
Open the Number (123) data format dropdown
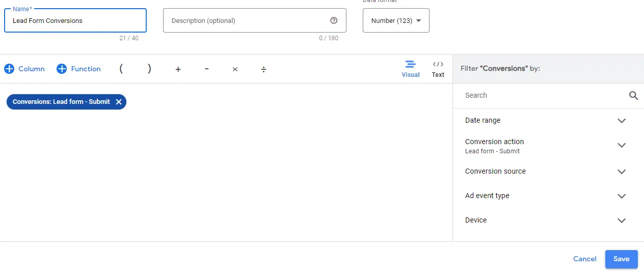pos(396,21)
